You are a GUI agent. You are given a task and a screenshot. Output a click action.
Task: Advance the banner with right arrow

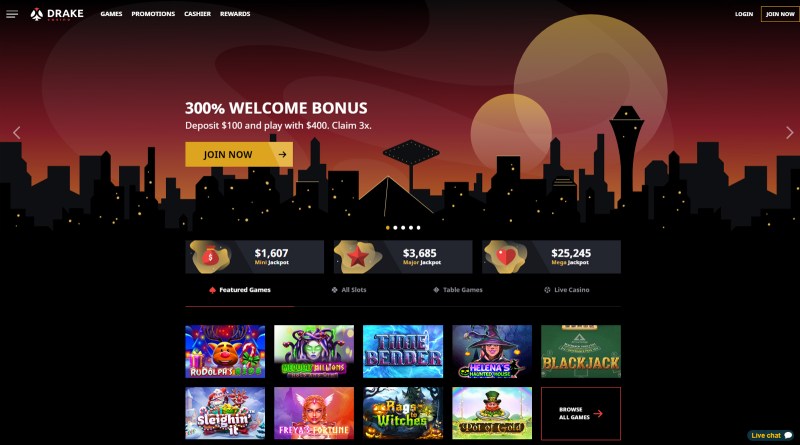coord(789,133)
